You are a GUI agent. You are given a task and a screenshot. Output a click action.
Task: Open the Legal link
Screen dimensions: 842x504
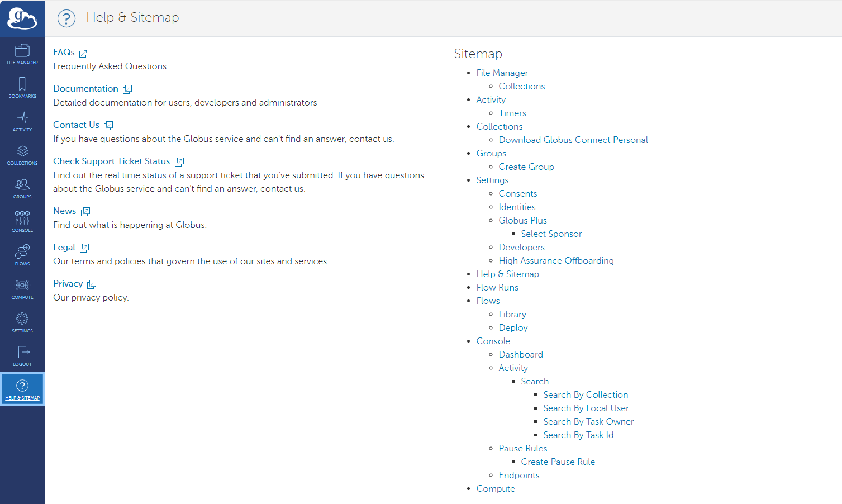(x=64, y=247)
